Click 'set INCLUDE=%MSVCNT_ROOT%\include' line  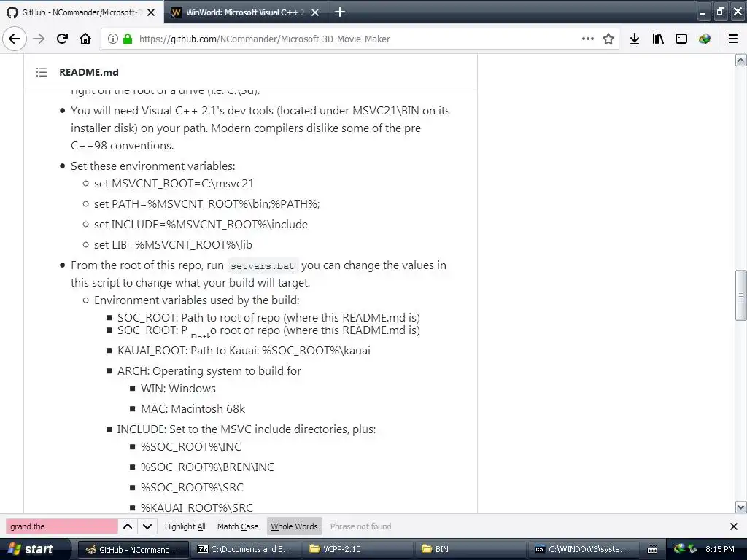(x=201, y=225)
